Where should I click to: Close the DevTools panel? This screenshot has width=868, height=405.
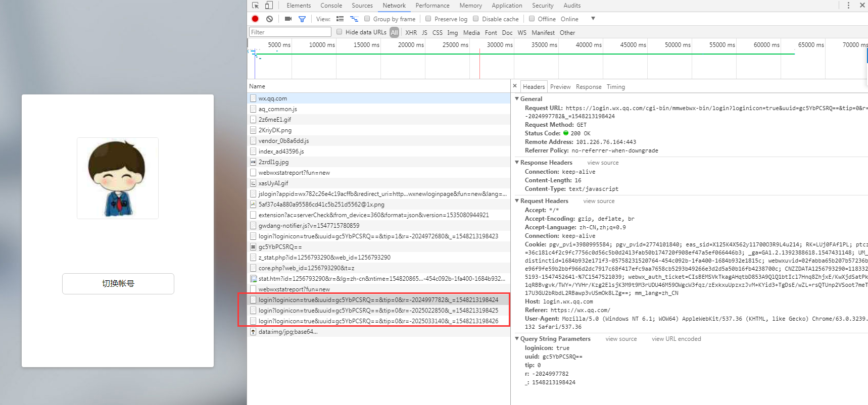click(862, 6)
